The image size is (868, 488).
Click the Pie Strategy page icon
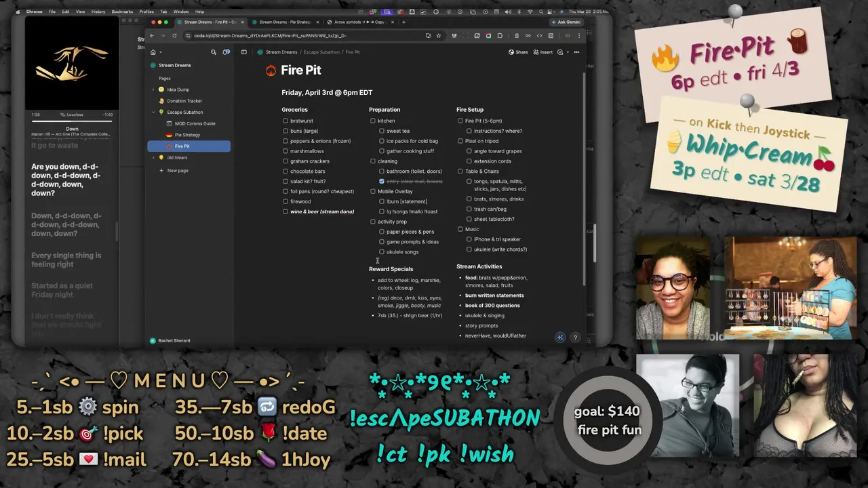pos(169,135)
